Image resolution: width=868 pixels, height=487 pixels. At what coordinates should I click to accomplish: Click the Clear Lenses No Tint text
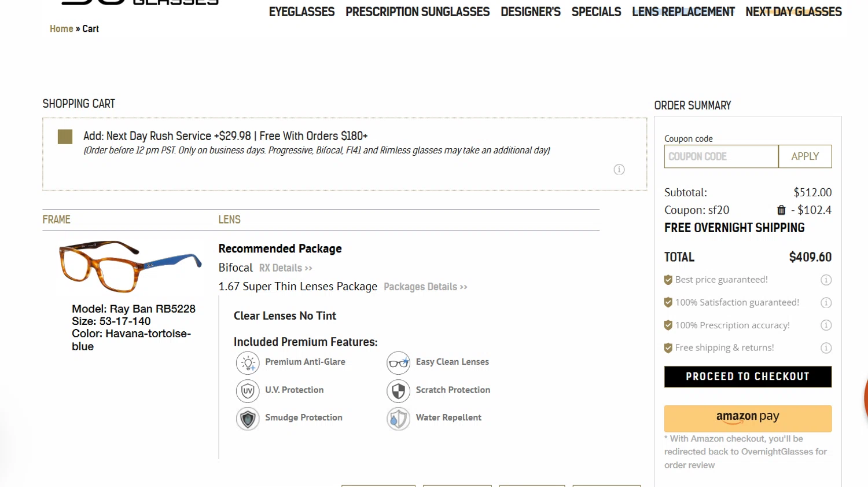click(285, 316)
